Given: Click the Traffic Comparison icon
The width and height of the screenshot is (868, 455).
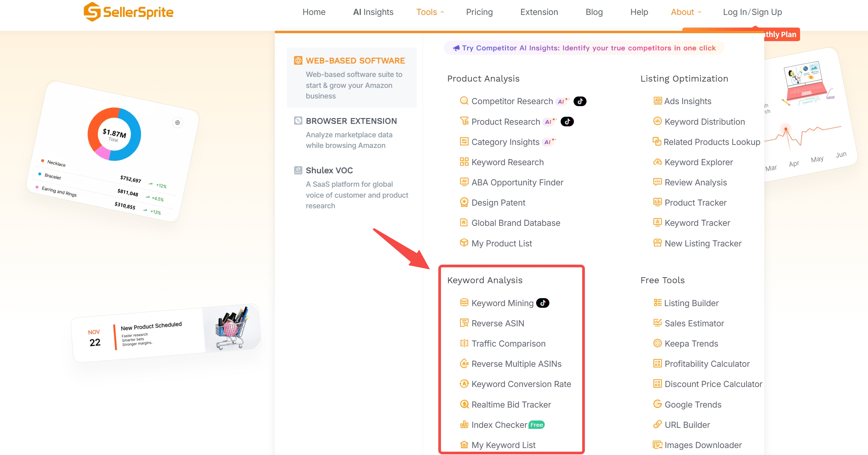Looking at the screenshot, I should click(464, 343).
